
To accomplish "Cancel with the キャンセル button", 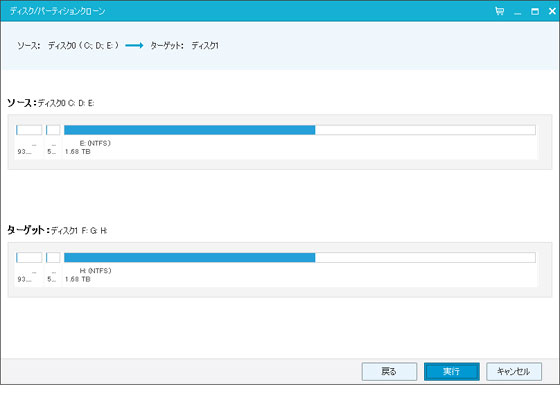I will (514, 372).
